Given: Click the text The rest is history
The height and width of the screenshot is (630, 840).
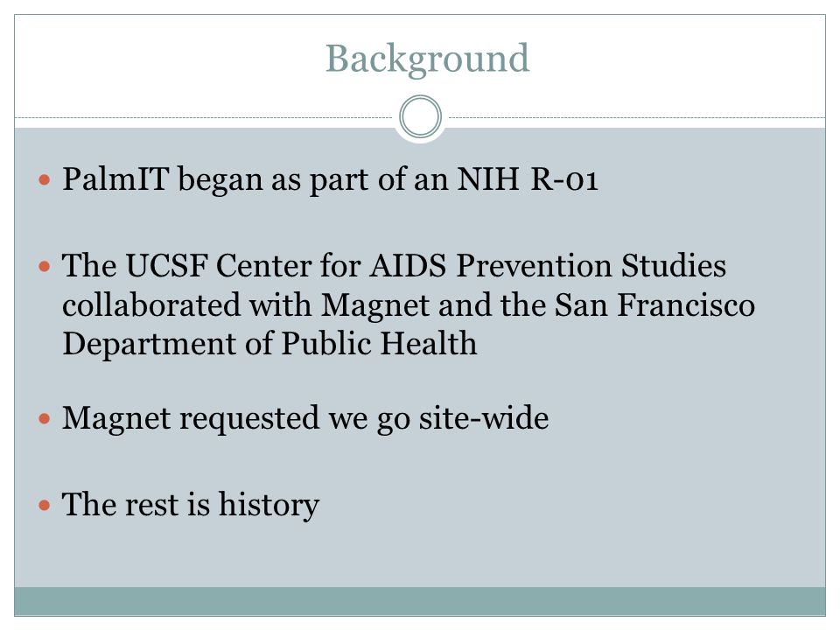Looking at the screenshot, I should click(191, 505).
